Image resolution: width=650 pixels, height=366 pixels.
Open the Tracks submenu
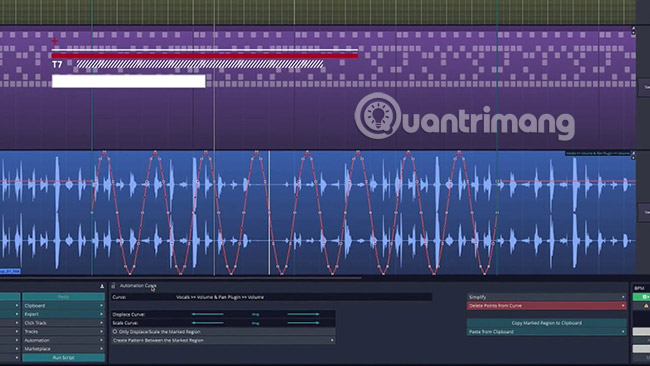pos(63,332)
